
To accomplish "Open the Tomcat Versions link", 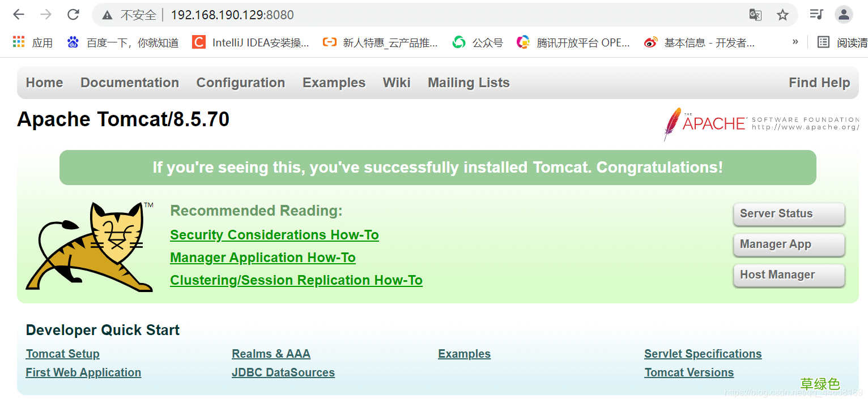I will pyautogui.click(x=689, y=372).
